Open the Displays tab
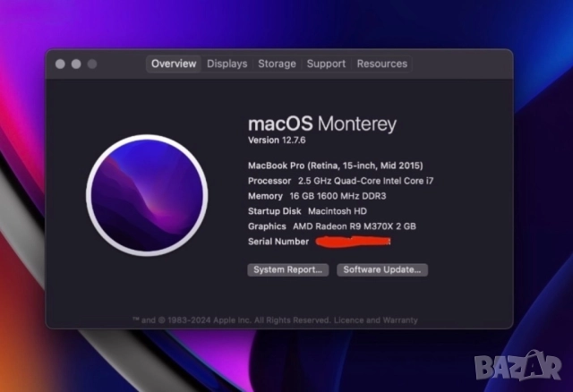Viewport: 573px width, 392px height. [227, 64]
